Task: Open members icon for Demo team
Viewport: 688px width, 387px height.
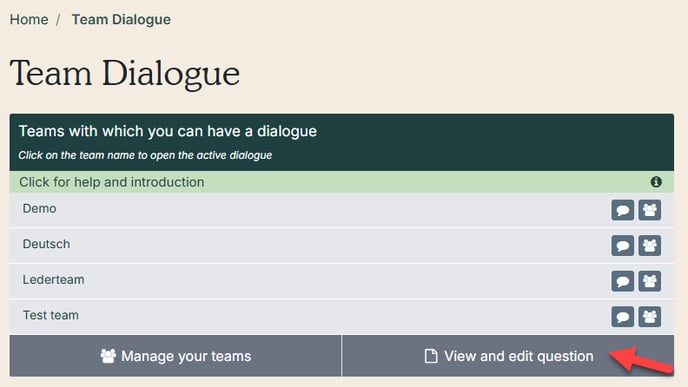Action: (650, 210)
